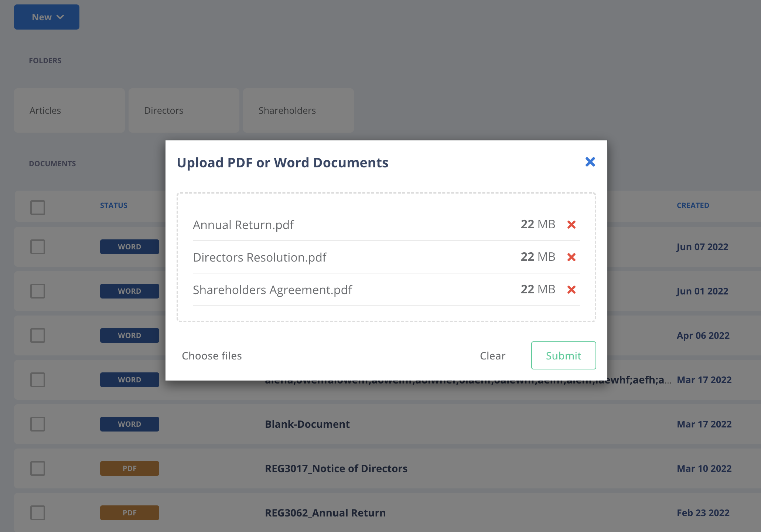Submit the uploaded documents
Image resolution: width=761 pixels, height=532 pixels.
click(x=563, y=355)
